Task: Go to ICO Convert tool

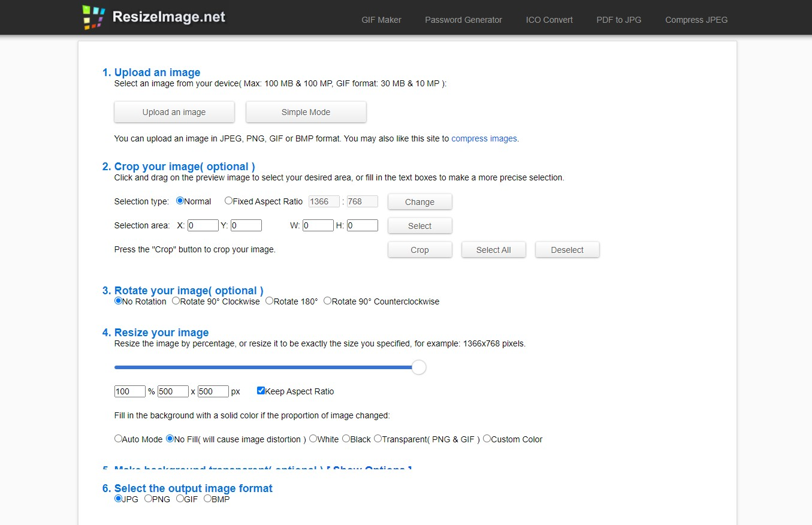Action: tap(549, 20)
